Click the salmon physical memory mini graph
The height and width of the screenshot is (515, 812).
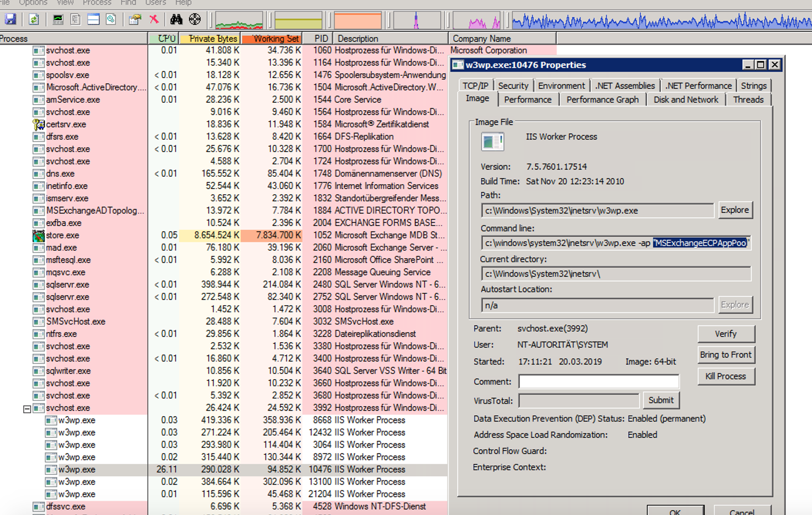pos(358,20)
